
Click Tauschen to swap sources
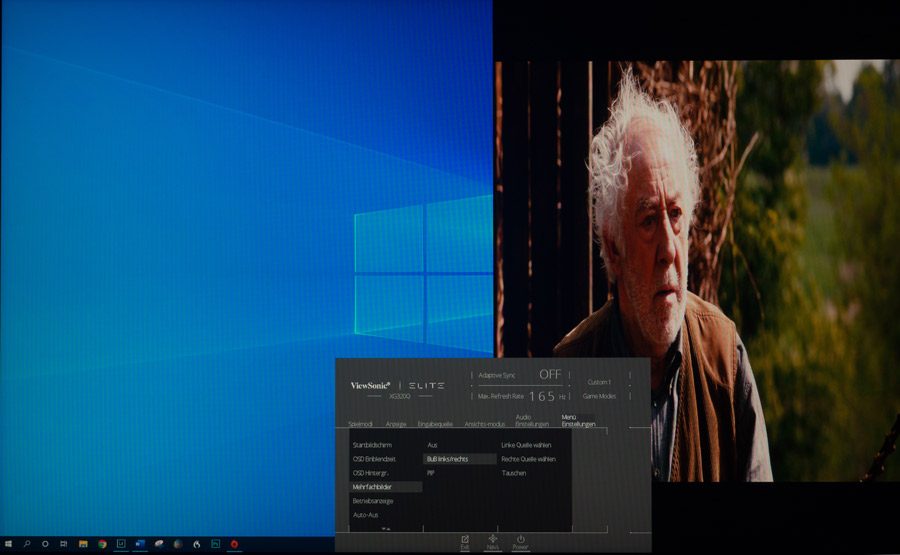pyautogui.click(x=514, y=473)
